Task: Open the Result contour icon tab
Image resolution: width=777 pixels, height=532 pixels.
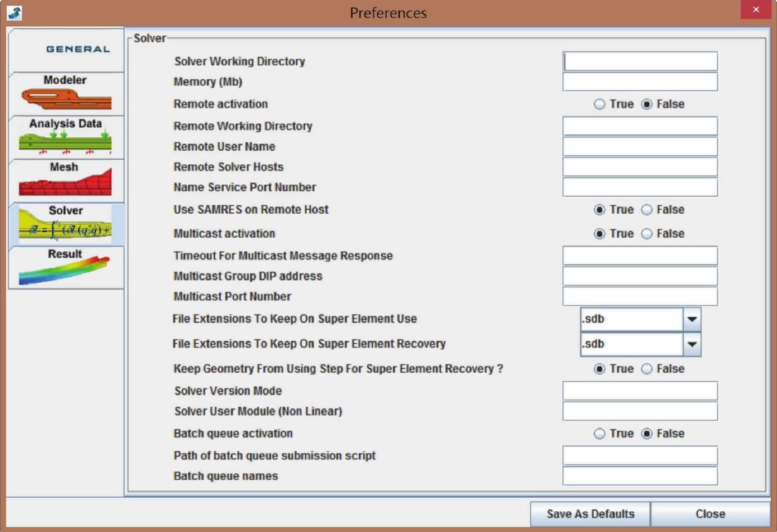Action: click(65, 272)
